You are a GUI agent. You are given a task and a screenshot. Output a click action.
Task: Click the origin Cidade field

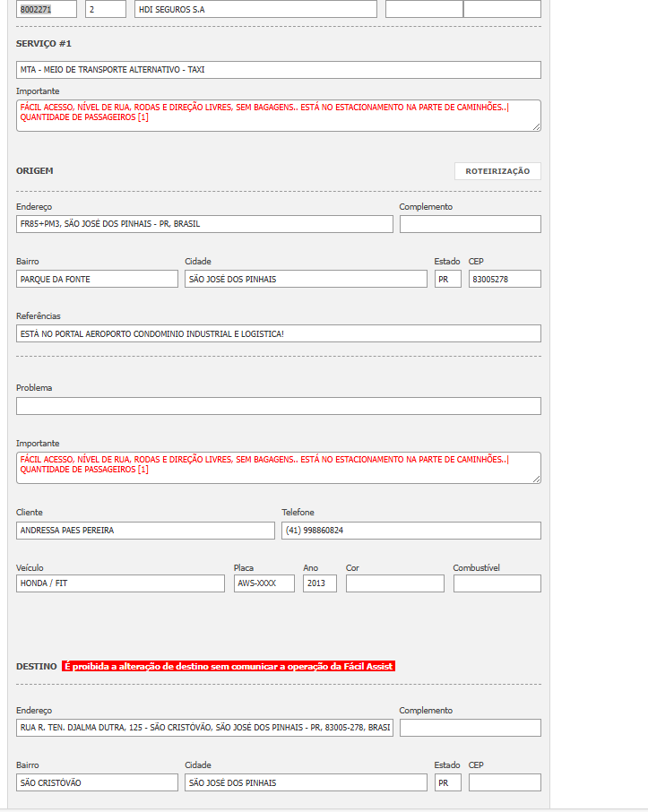[306, 279]
